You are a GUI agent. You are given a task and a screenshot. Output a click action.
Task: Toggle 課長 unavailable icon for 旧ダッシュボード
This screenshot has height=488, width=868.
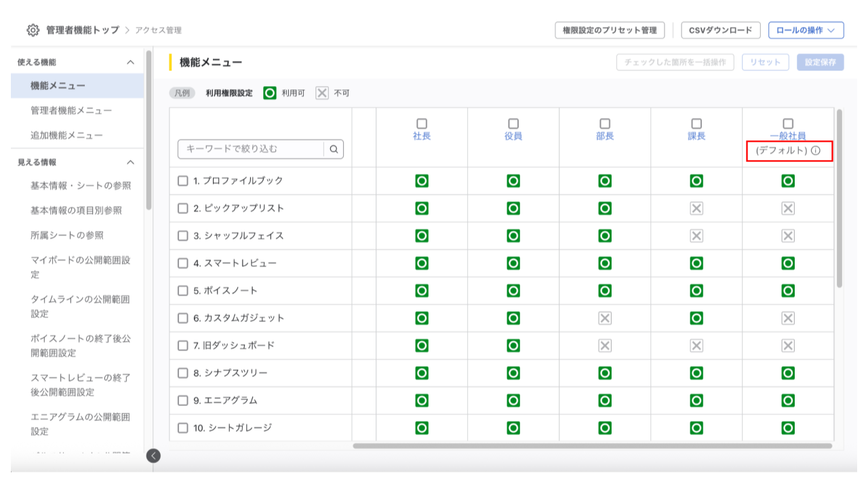point(696,346)
